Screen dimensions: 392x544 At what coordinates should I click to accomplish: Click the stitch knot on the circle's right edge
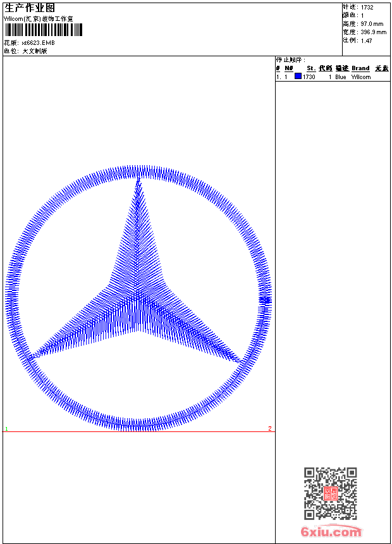(266, 300)
